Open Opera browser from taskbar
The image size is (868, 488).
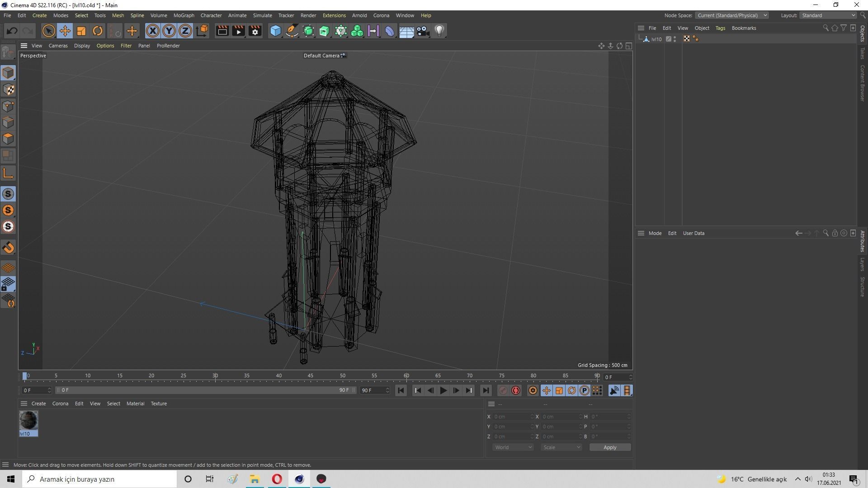tap(277, 479)
